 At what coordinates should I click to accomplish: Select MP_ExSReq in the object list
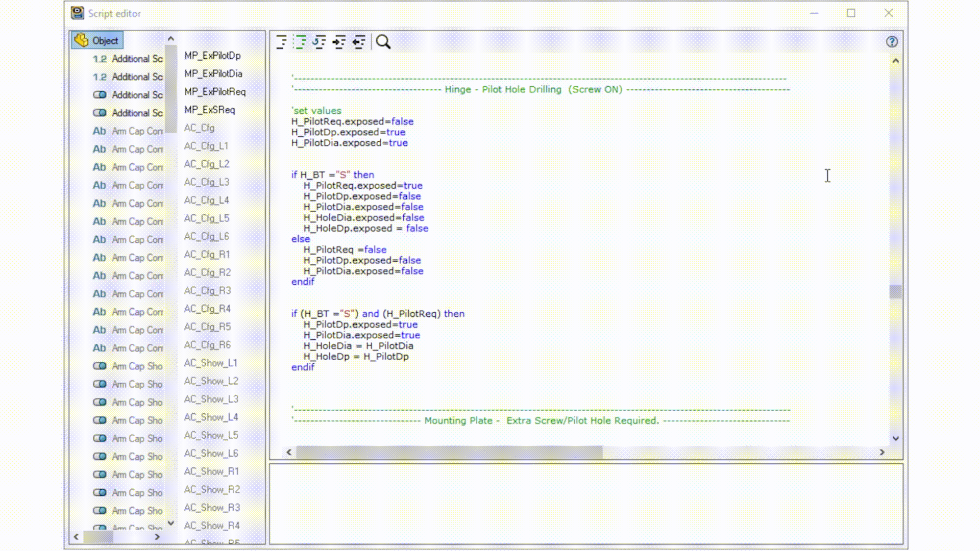point(210,110)
